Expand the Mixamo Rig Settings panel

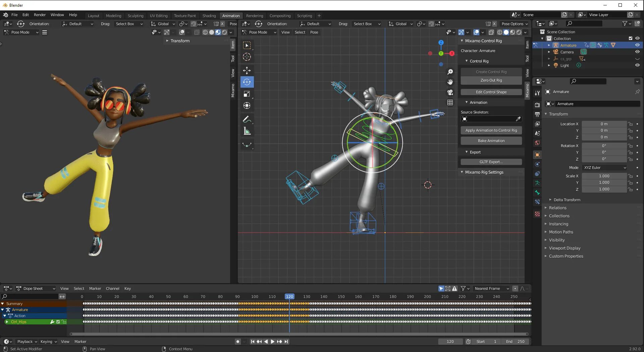(484, 172)
